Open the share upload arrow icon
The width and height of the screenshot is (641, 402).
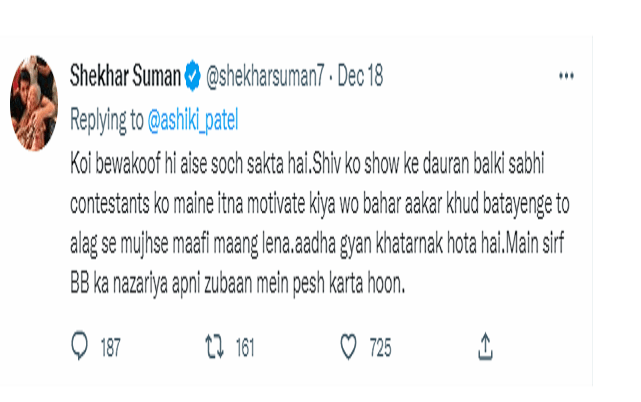[485, 347]
